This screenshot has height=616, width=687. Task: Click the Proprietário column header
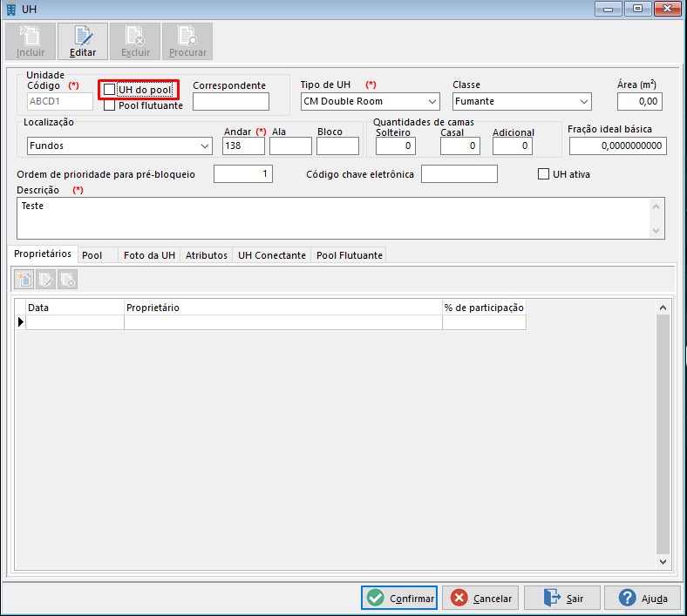pyautogui.click(x=283, y=308)
